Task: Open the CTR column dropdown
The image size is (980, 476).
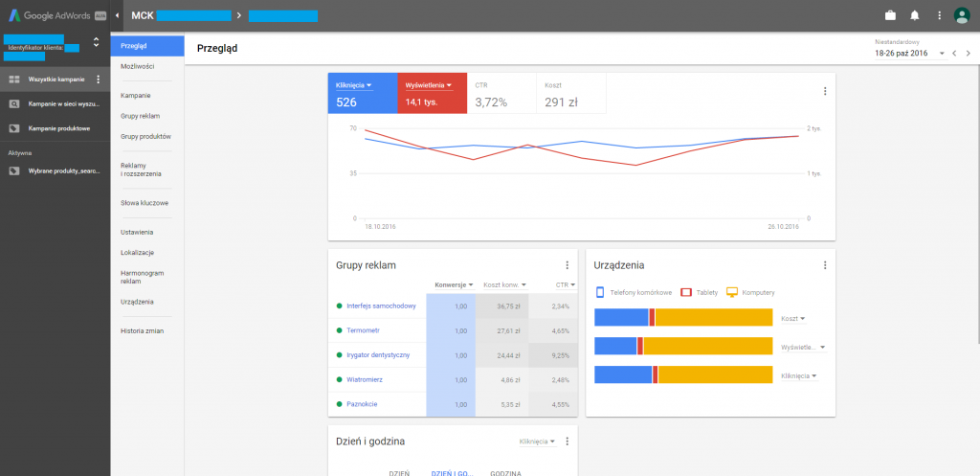Action: point(566,285)
